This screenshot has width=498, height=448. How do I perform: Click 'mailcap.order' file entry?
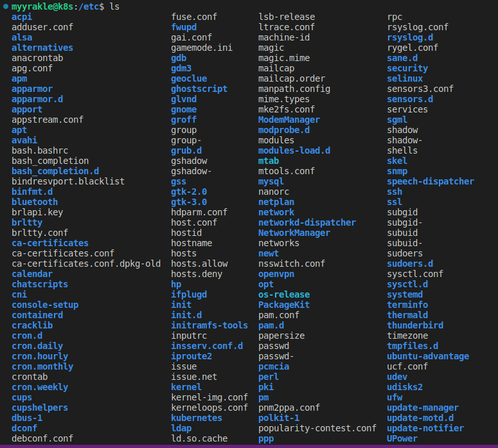click(x=292, y=78)
